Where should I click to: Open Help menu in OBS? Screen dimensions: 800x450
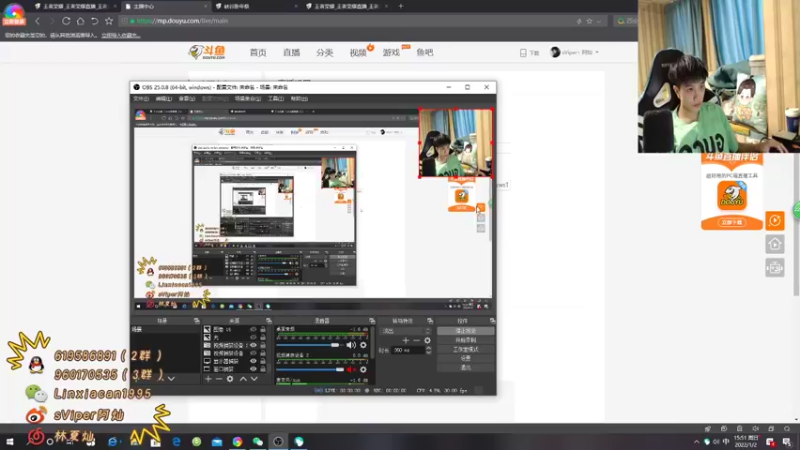tap(299, 98)
